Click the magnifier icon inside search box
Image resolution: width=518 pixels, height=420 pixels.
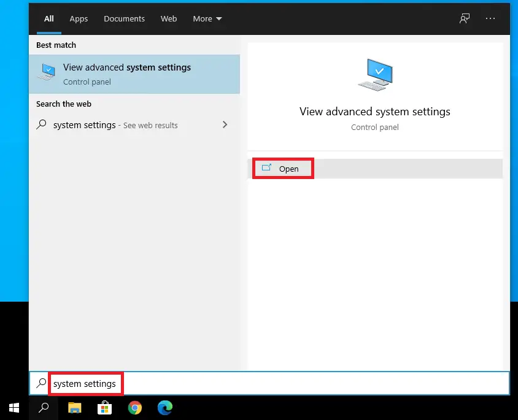pos(41,383)
